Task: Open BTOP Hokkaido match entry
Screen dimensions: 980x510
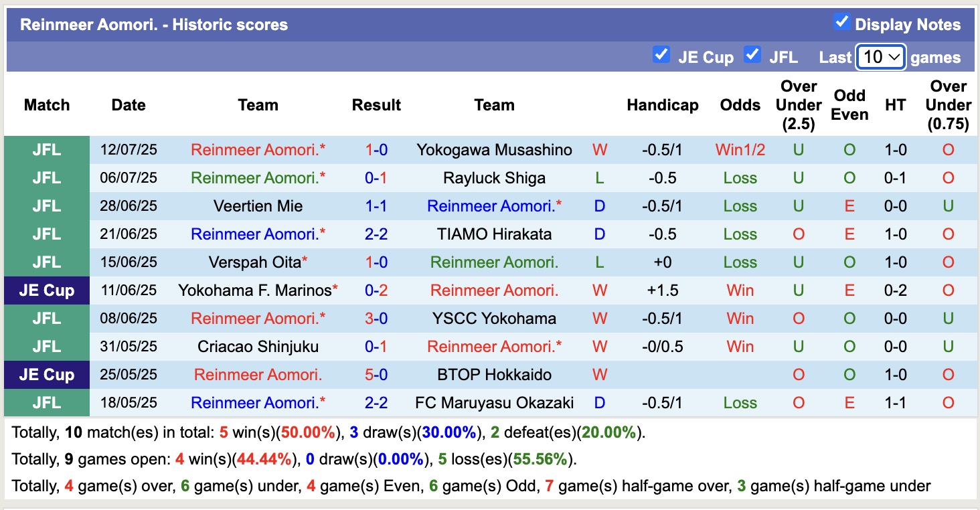Action: pos(494,374)
